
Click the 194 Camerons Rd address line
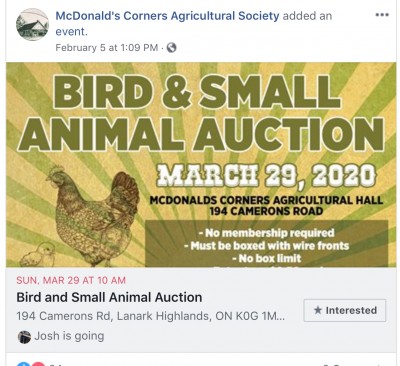coord(151,316)
